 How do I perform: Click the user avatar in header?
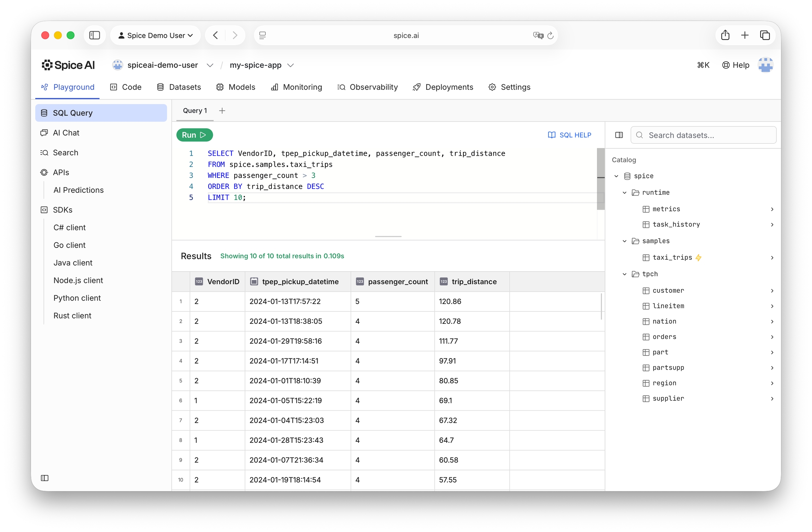pos(765,65)
